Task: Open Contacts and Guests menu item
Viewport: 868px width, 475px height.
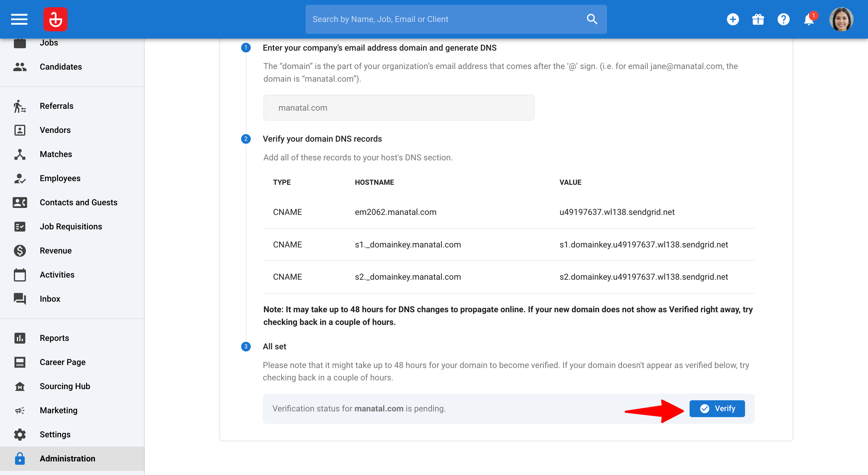Action: (x=72, y=203)
